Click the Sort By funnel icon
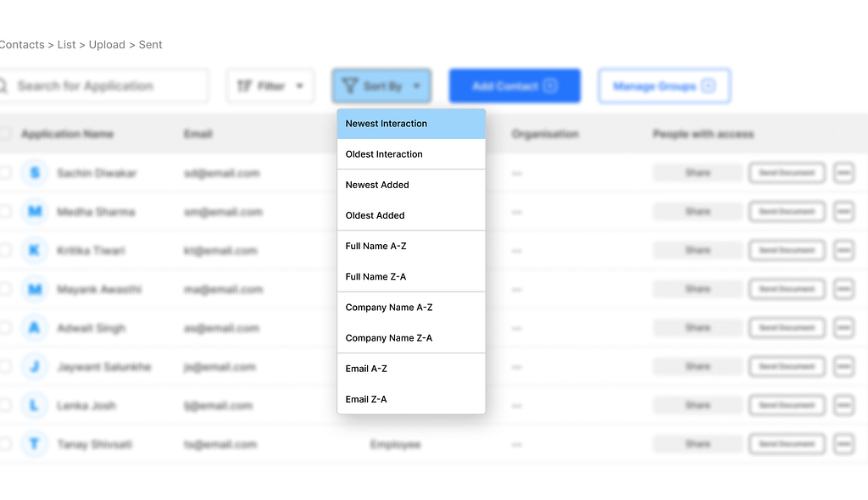 [350, 86]
